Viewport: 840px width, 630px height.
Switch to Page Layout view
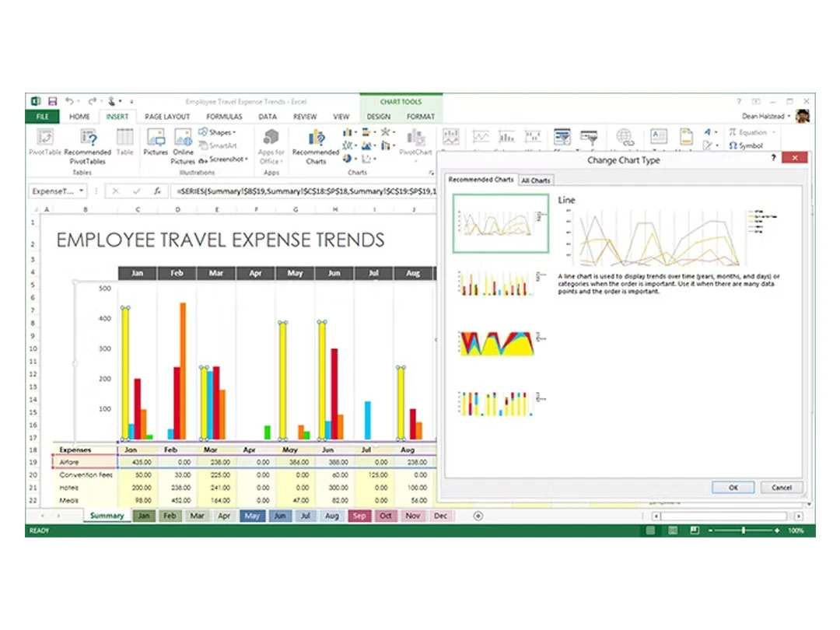click(x=672, y=530)
